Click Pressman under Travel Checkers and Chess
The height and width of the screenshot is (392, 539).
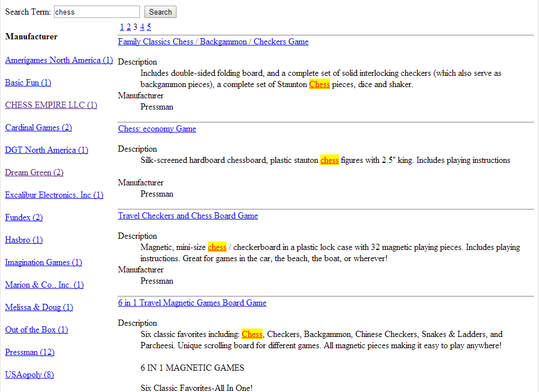(157, 281)
